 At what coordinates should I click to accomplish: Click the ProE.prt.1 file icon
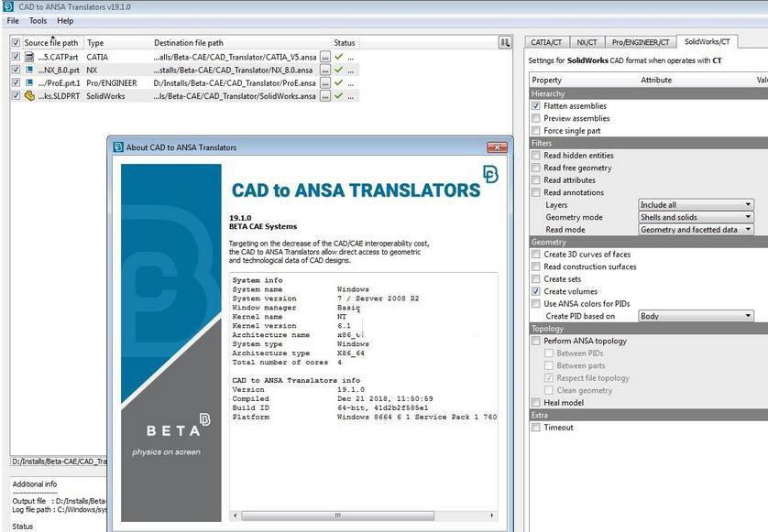[29, 82]
